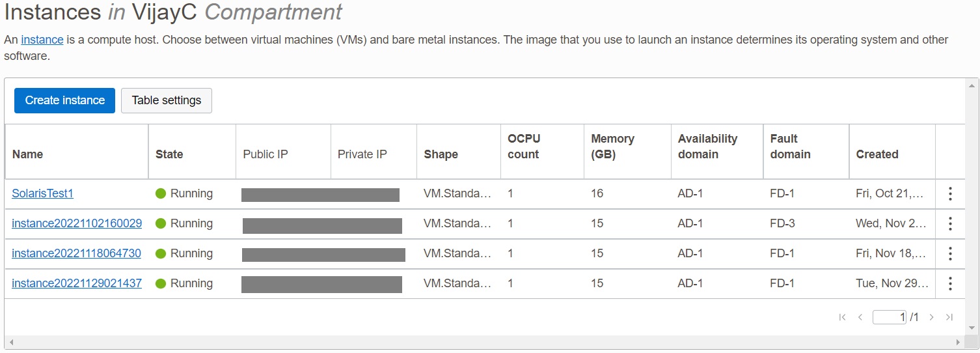Open actions menu for instance20221118064730
The image size is (980, 353).
[x=950, y=253]
